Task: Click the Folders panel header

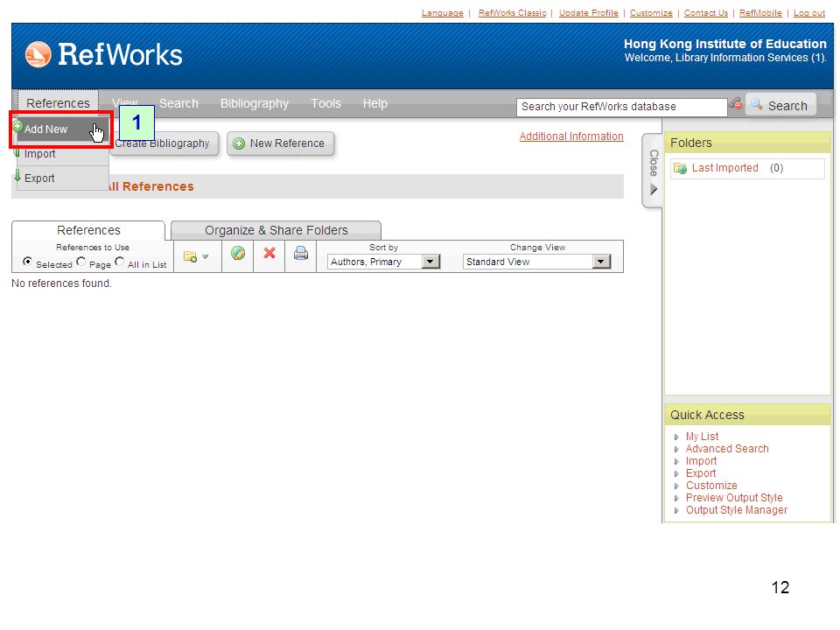Action: pos(747,143)
